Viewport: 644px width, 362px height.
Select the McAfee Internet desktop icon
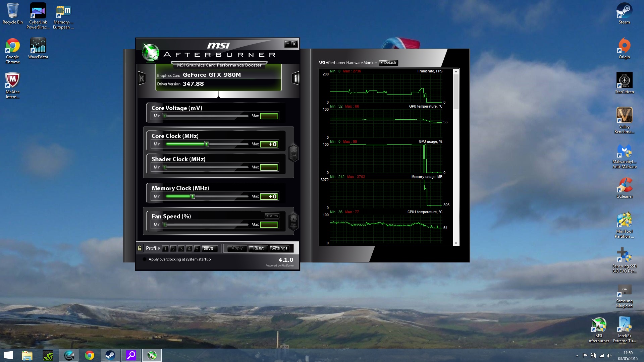click(13, 86)
